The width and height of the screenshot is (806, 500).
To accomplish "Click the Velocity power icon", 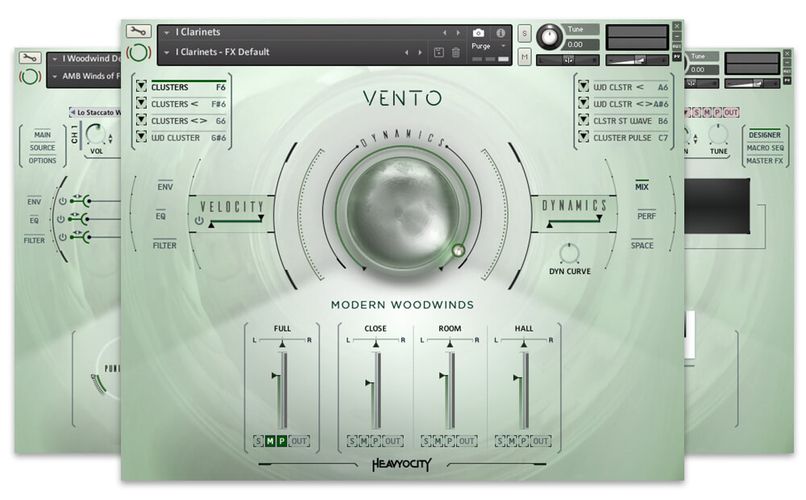I will click(x=199, y=221).
